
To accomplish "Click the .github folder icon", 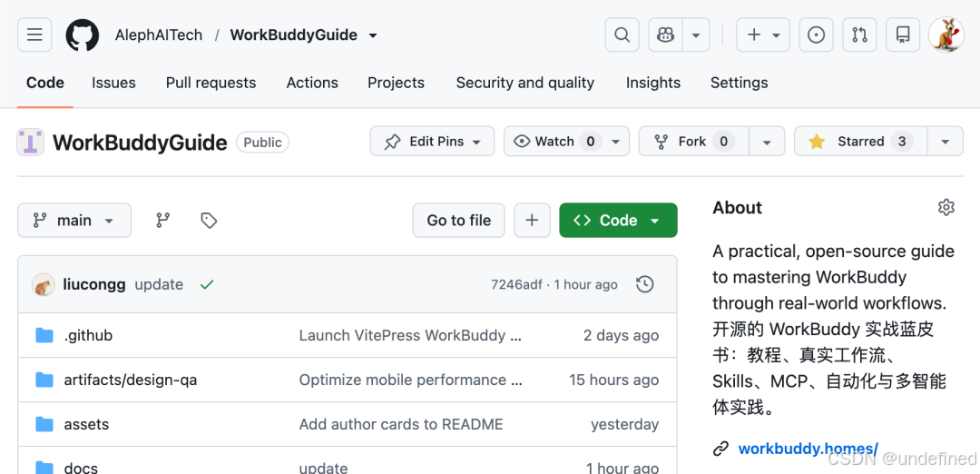I will 44,335.
